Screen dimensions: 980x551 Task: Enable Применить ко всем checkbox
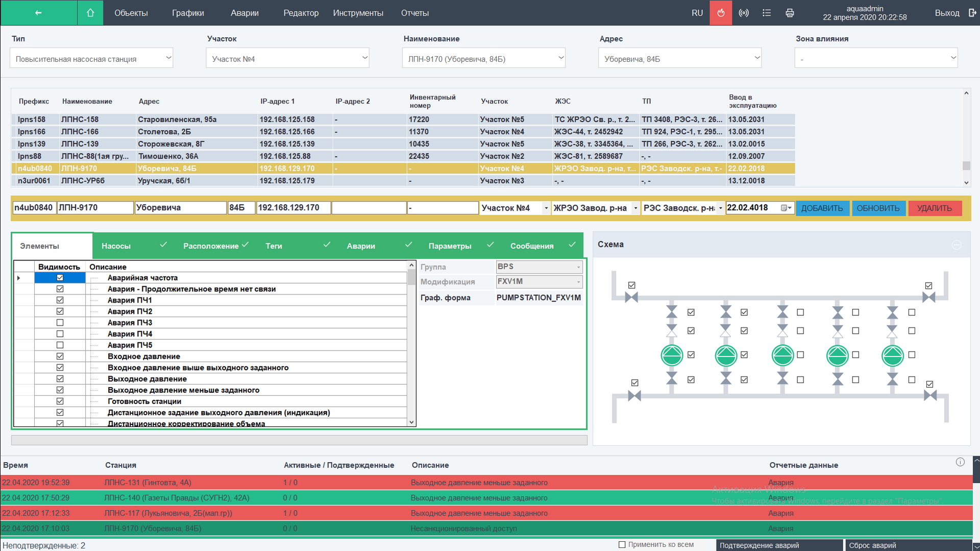622,544
